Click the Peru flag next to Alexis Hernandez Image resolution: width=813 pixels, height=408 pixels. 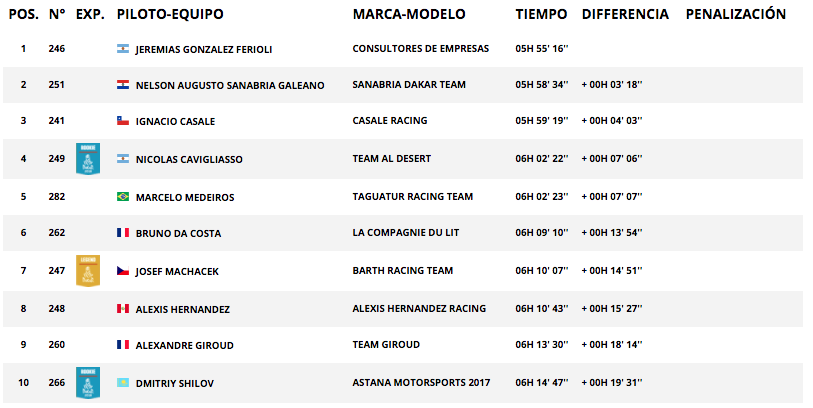click(x=123, y=308)
